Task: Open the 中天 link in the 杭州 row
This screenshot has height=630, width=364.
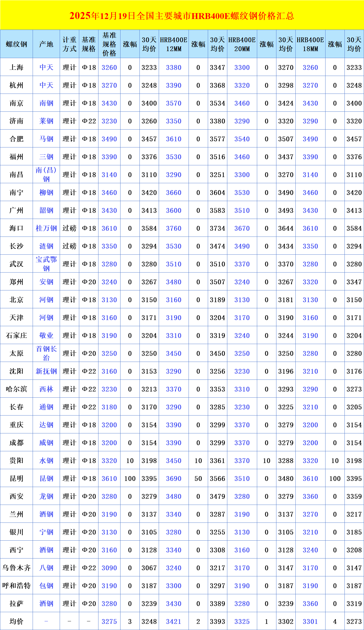Action: pyautogui.click(x=46, y=85)
